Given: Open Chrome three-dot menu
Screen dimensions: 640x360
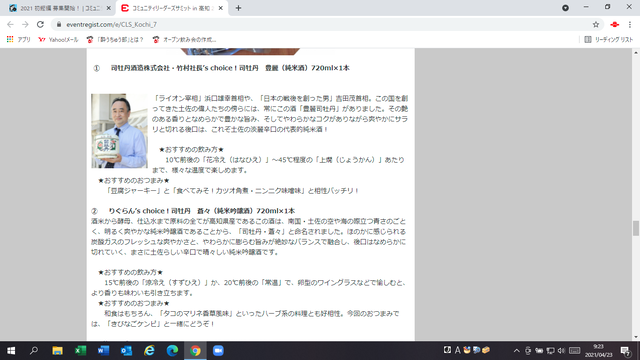Looking at the screenshot, I should click(629, 24).
